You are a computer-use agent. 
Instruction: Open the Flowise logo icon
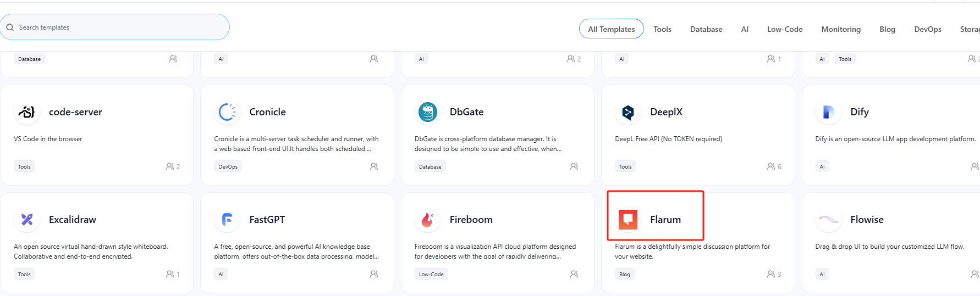828,220
